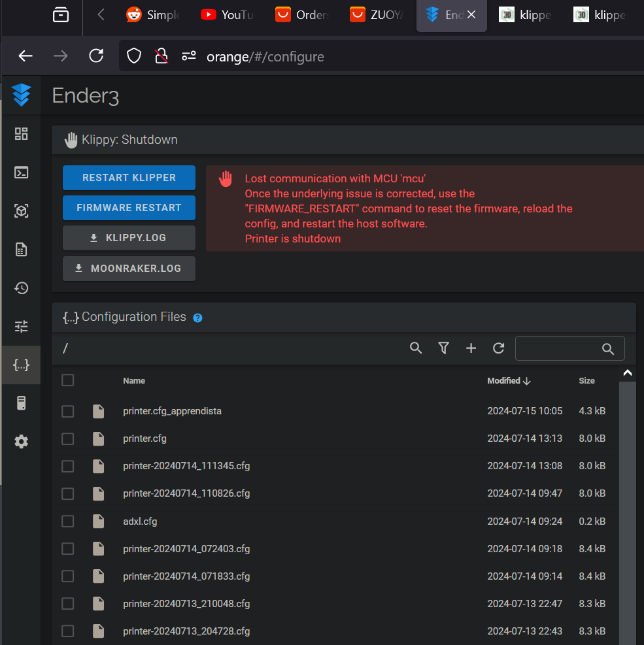This screenshot has height=645, width=644.
Task: Switch to the YouTube tab
Action: coord(227,15)
